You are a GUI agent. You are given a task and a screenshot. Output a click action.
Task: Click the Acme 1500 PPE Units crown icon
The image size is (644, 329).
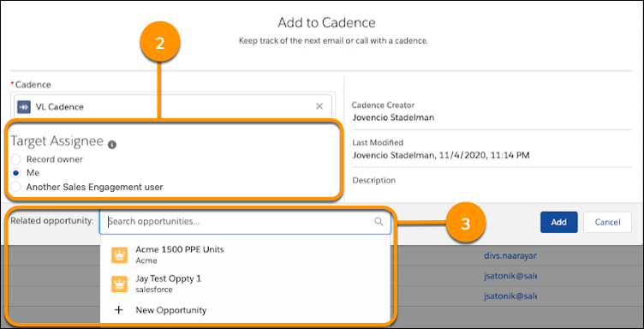click(120, 255)
